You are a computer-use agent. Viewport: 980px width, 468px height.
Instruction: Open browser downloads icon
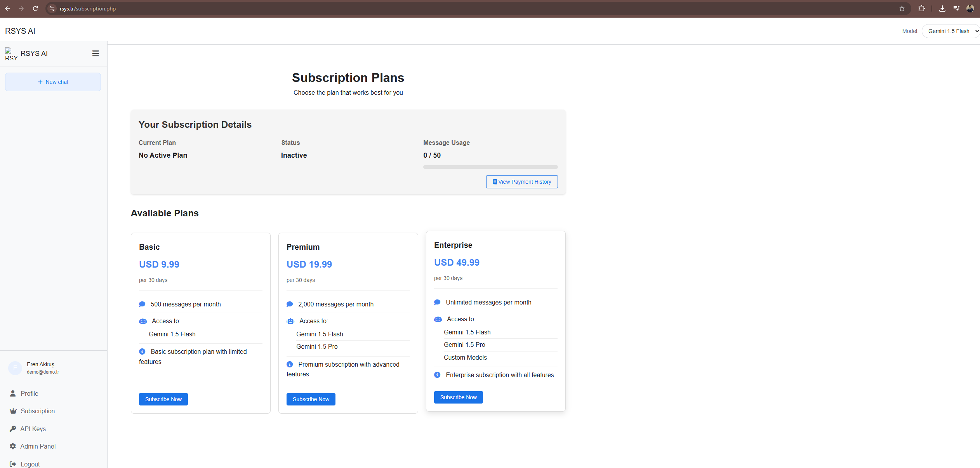click(x=942, y=9)
